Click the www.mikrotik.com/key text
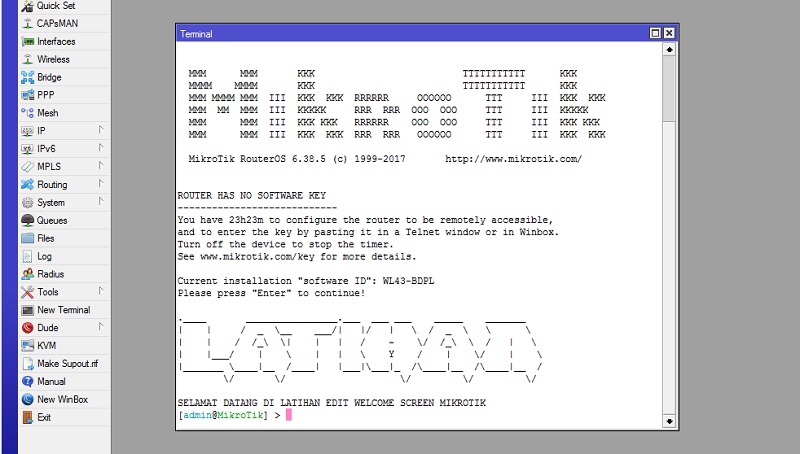The image size is (800, 454). click(257, 256)
